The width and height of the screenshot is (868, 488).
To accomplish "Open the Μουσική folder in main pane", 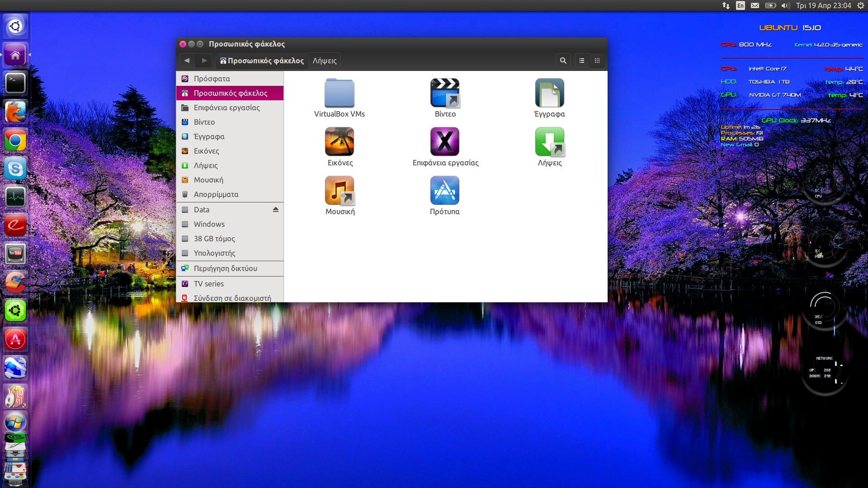I will coord(339,191).
